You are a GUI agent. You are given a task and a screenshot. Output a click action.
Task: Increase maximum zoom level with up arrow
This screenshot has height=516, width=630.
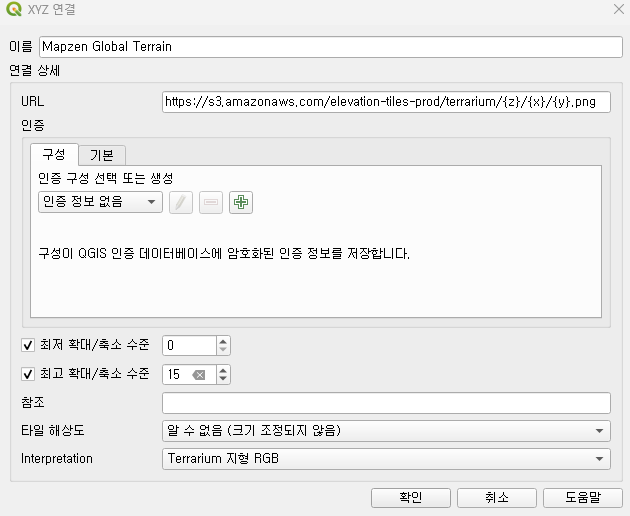(x=223, y=370)
